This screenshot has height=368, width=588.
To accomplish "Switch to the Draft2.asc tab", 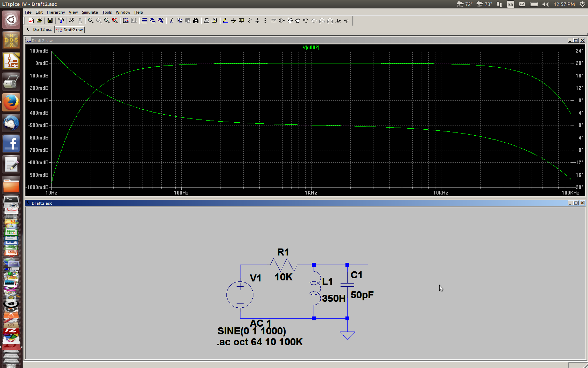I will [x=39, y=29].
